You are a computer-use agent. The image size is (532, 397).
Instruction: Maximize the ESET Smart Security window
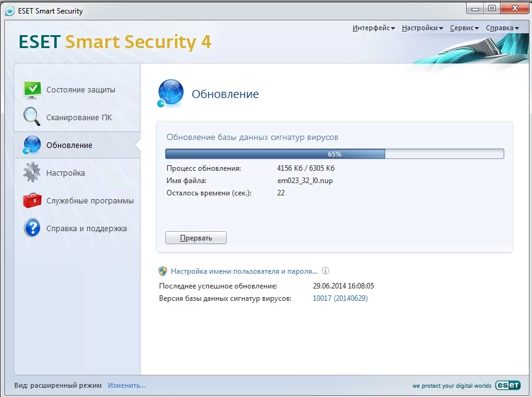(x=492, y=9)
